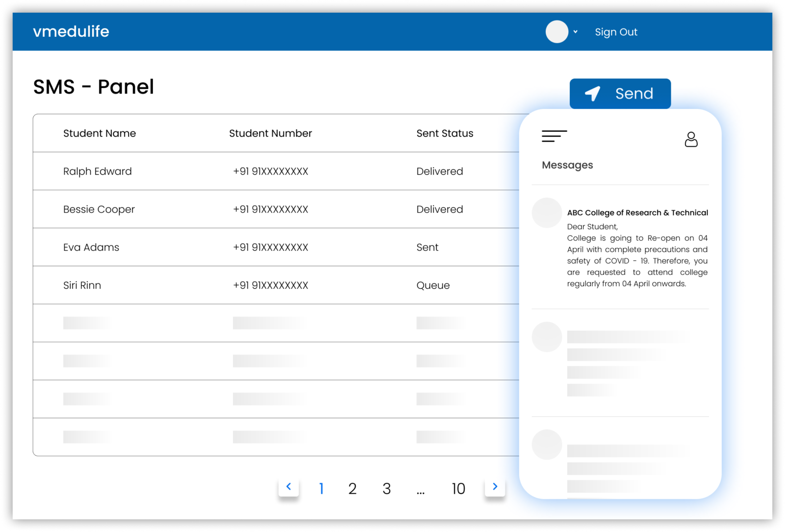Screen dimensions: 785x532
Task: Click the Student Name column header
Action: coord(100,133)
